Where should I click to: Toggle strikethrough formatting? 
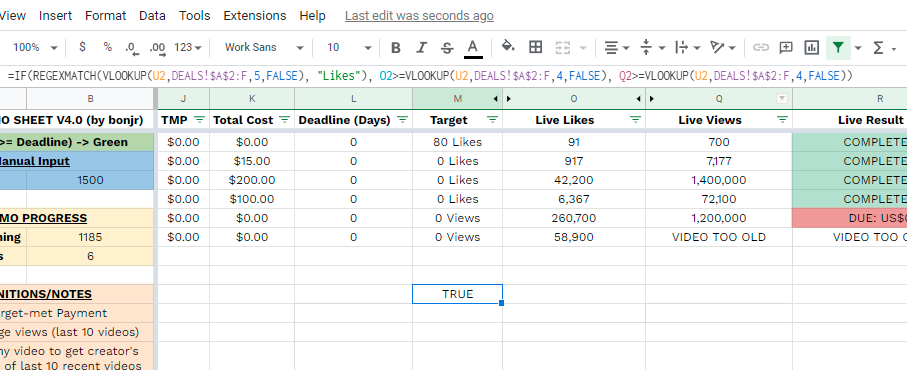447,47
